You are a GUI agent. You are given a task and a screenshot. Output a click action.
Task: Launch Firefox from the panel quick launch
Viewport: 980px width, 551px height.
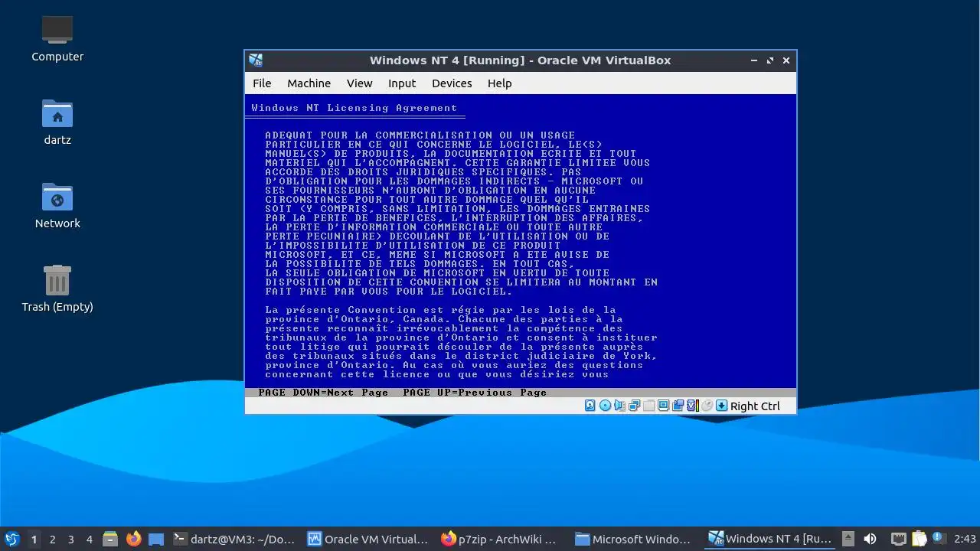point(134,540)
